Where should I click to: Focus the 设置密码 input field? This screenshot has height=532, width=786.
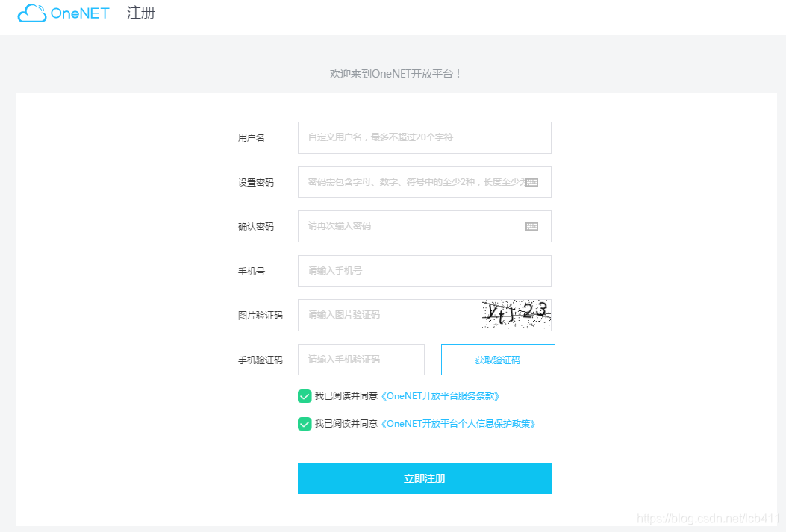[425, 182]
